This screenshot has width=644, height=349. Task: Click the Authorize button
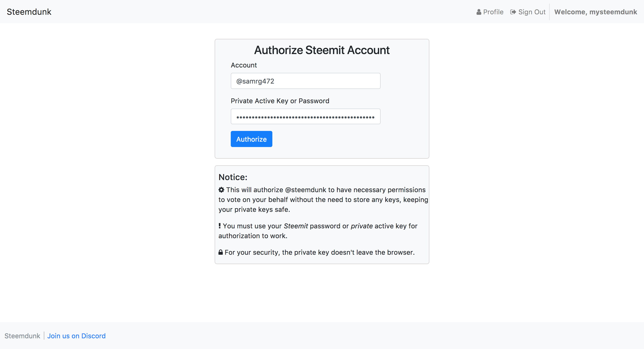tap(252, 139)
